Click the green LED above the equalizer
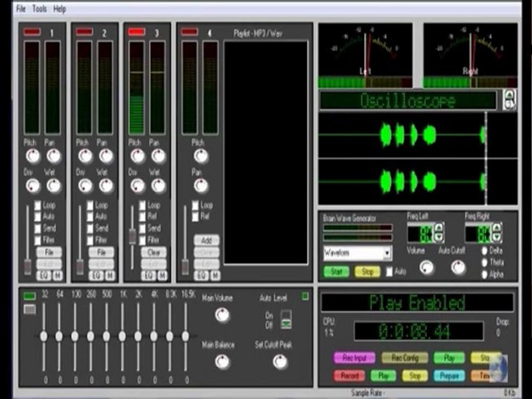532x399 pixels. coord(29,296)
